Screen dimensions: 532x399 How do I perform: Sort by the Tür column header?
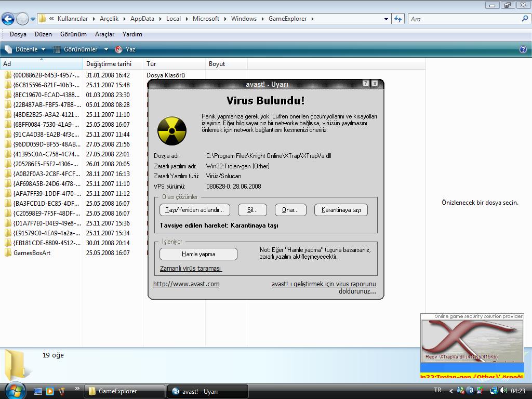coord(175,64)
